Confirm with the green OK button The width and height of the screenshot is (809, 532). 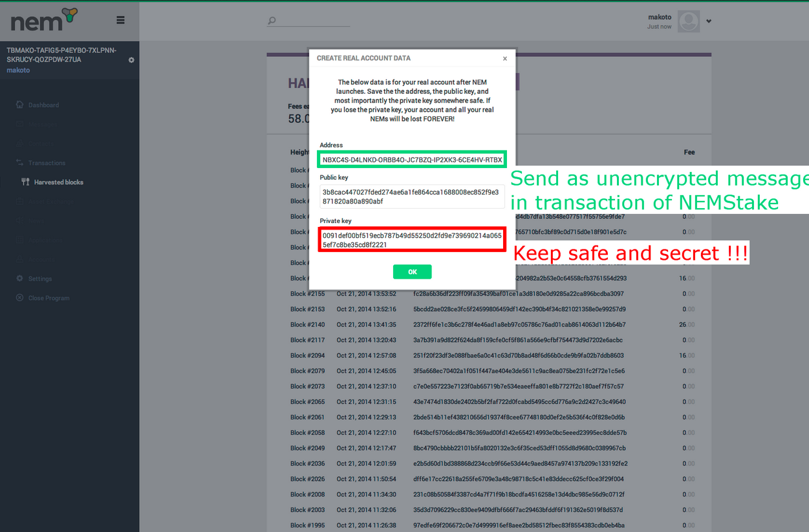pyautogui.click(x=412, y=272)
